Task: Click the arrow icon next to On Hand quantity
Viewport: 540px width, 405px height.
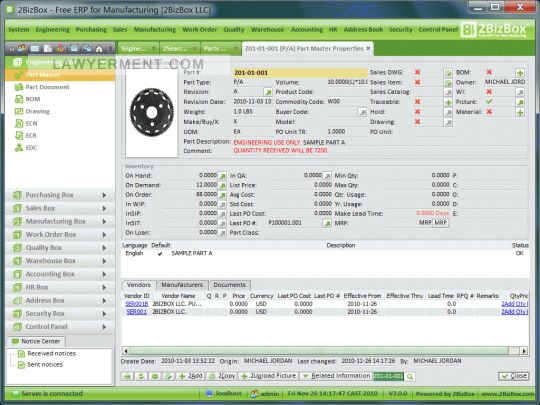Action: coord(222,176)
